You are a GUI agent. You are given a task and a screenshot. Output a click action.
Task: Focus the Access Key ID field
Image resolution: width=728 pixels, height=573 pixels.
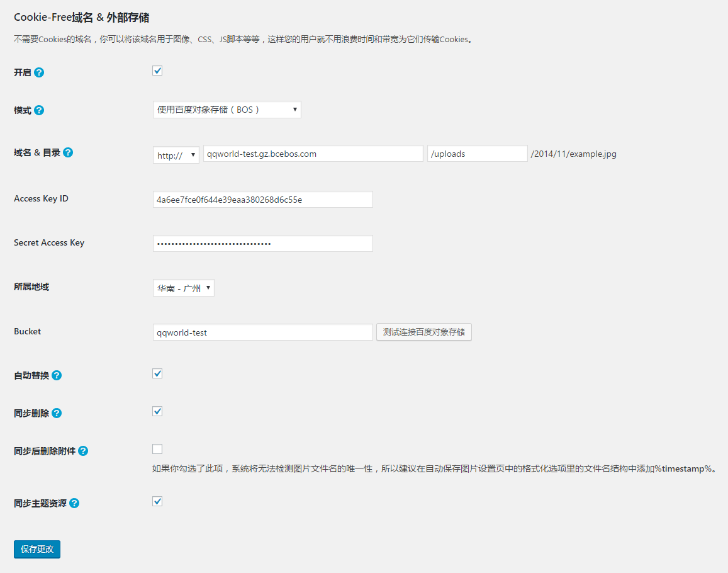point(263,200)
